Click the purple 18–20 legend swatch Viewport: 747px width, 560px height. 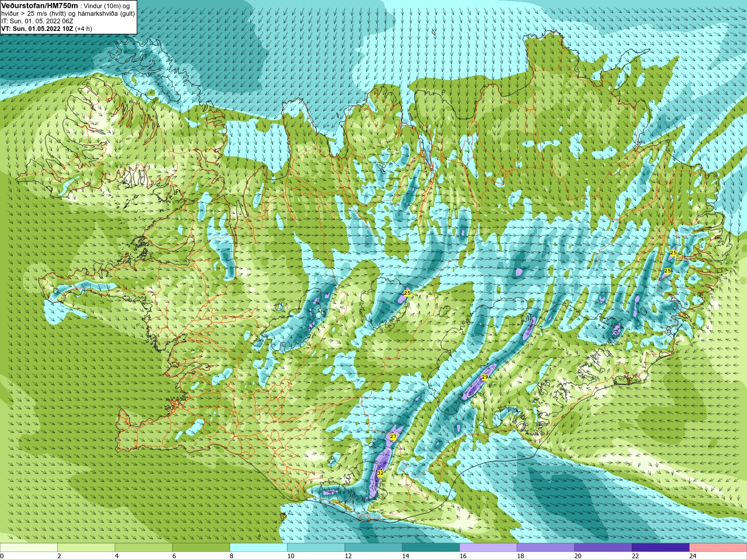pos(546,547)
